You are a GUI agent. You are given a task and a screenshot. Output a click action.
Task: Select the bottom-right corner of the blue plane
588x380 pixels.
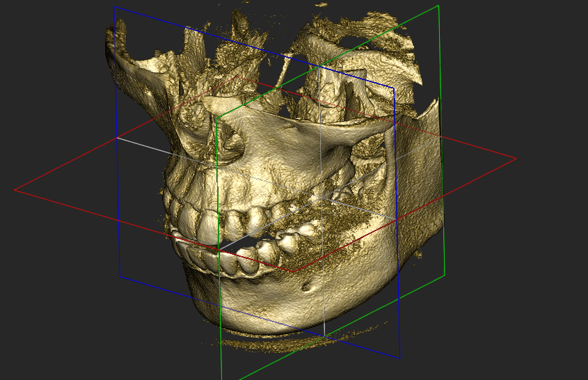pos(400,358)
